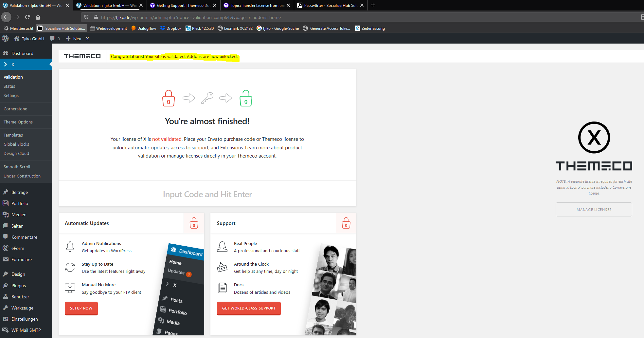Open tjiko Google-Suche bookmark
The image size is (644, 338).
278,28
